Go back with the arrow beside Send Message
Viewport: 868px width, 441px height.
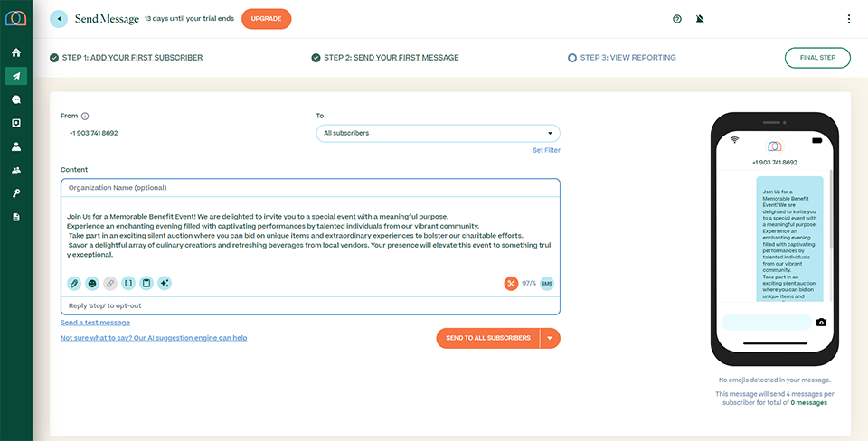[x=59, y=19]
